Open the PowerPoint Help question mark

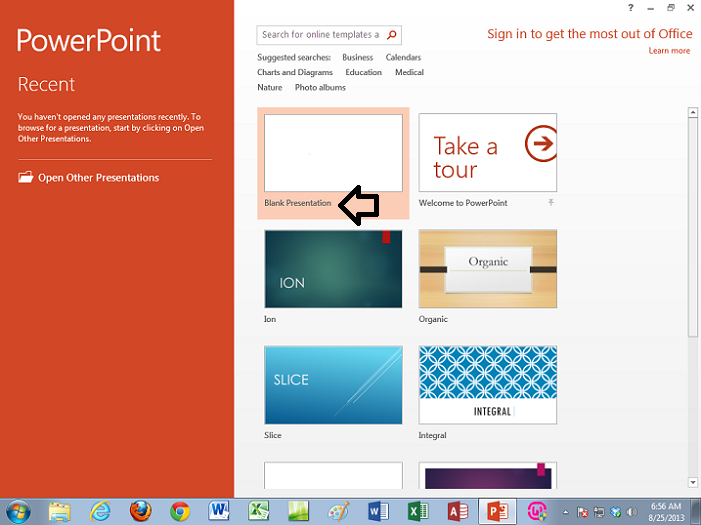click(630, 8)
